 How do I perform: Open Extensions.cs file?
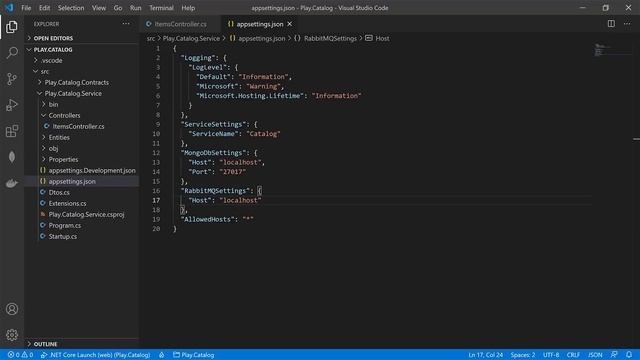(82, 204)
